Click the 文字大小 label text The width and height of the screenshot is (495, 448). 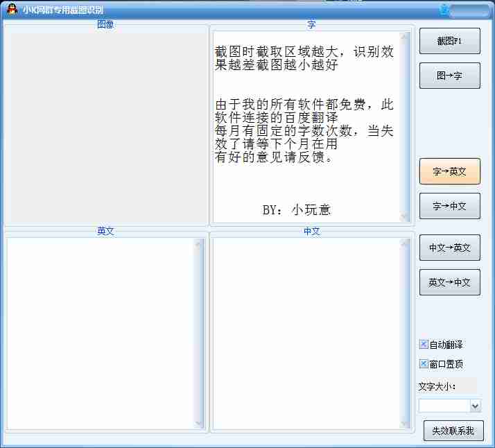click(437, 386)
